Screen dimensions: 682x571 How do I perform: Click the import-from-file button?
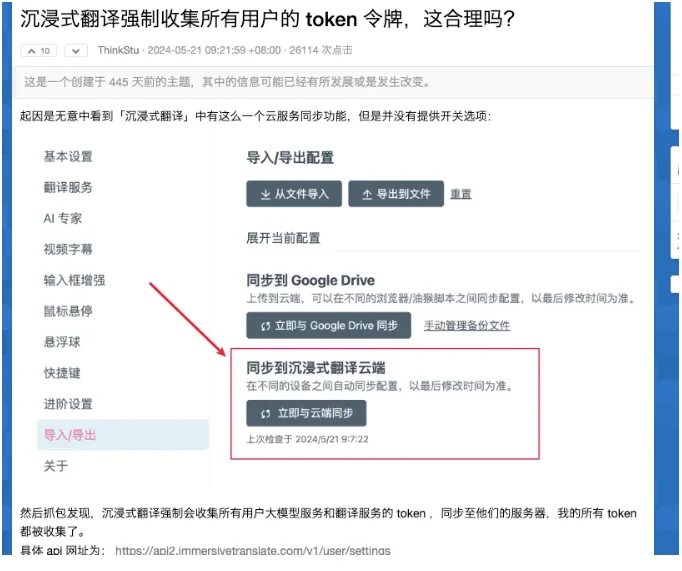pos(294,194)
